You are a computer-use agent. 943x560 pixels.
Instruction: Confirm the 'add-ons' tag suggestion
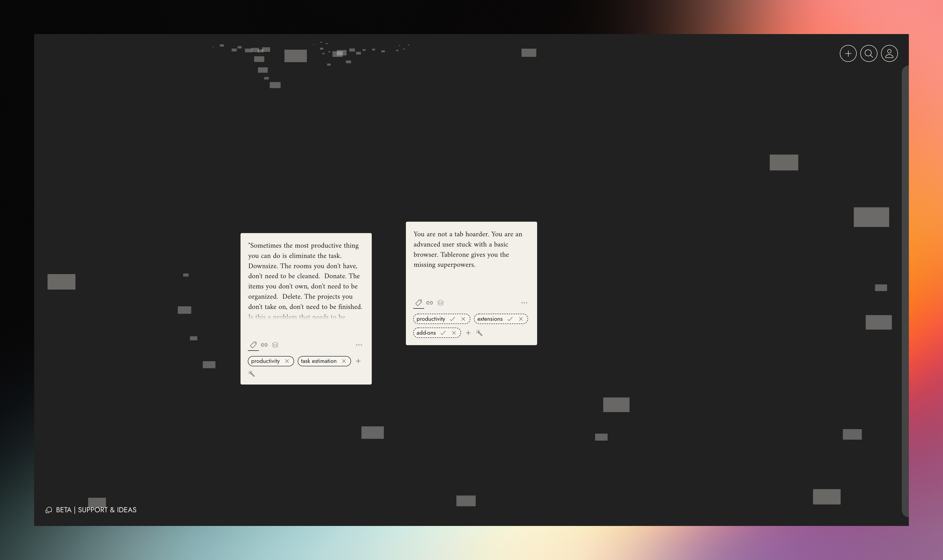point(443,333)
